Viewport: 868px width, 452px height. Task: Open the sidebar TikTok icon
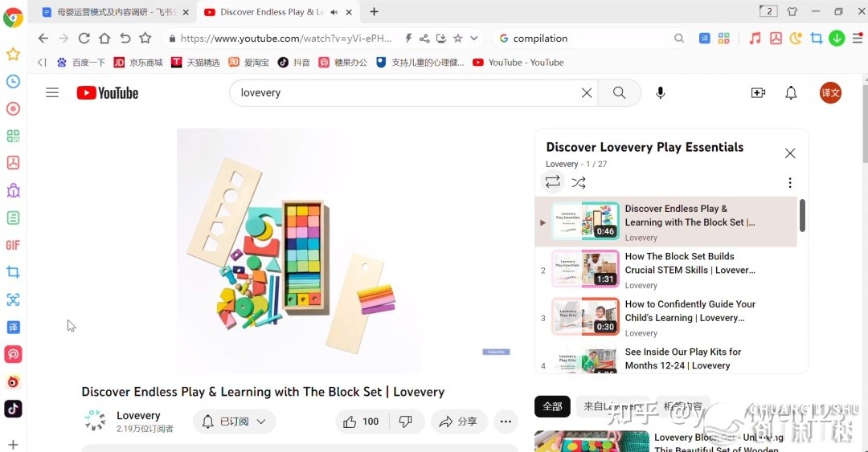pyautogui.click(x=14, y=409)
